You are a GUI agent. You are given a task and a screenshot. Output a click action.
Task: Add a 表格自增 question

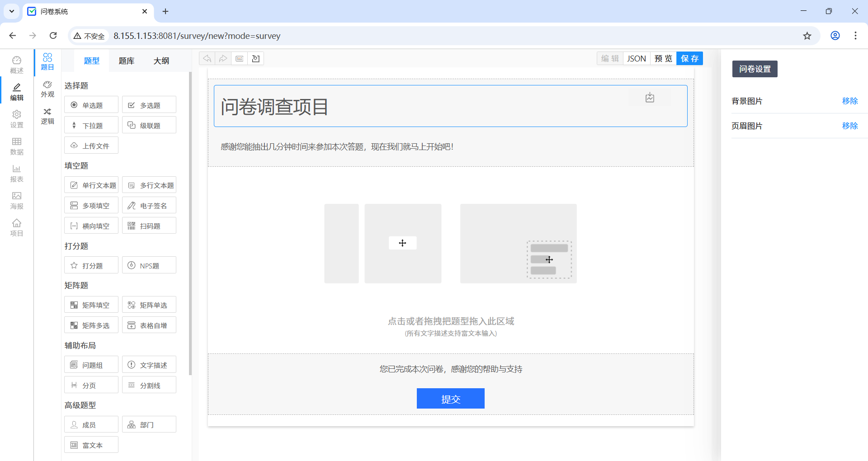pyautogui.click(x=149, y=325)
